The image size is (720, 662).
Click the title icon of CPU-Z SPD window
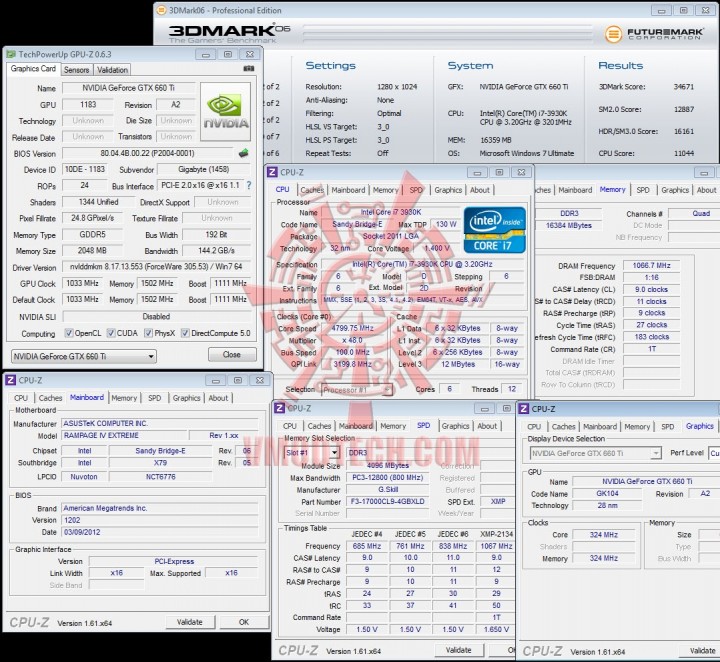(279, 408)
